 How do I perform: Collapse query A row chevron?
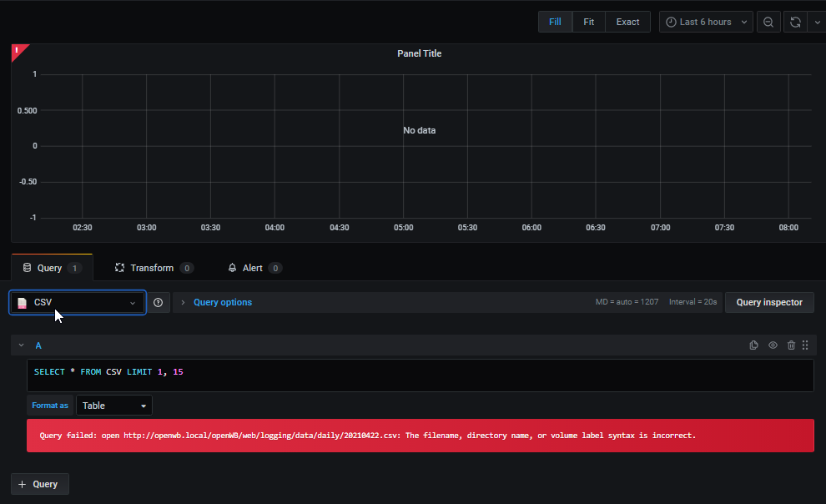pyautogui.click(x=22, y=345)
